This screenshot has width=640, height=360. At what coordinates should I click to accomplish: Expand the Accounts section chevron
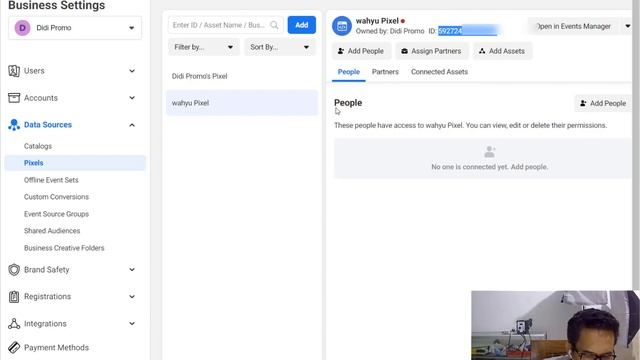[x=132, y=98]
